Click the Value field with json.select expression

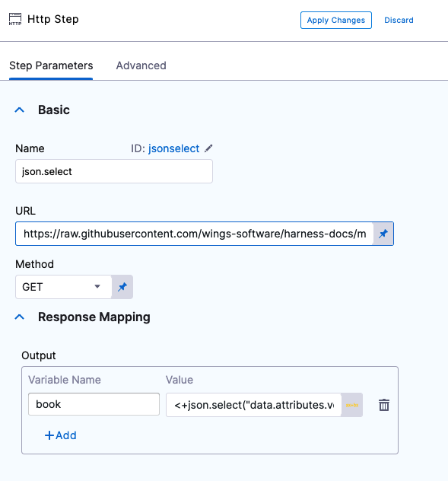tap(253, 405)
